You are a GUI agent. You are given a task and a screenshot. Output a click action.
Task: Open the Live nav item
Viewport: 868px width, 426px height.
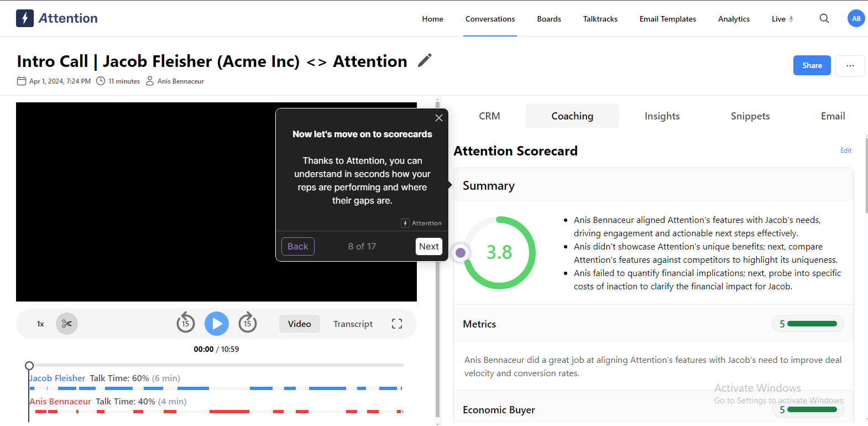point(782,19)
